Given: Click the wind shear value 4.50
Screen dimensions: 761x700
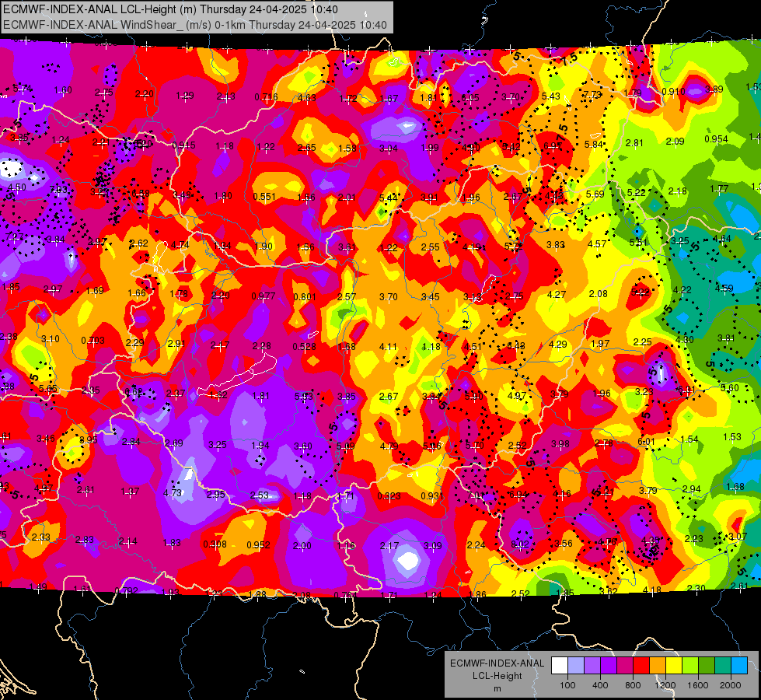Looking at the screenshot, I should [17, 187].
